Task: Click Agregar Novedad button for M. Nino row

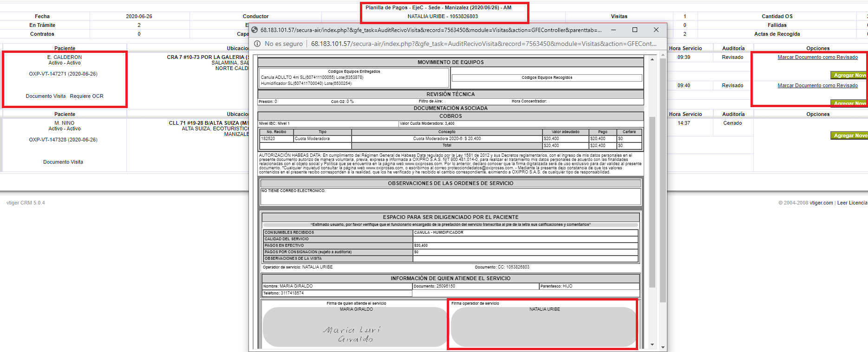Action: [x=849, y=135]
